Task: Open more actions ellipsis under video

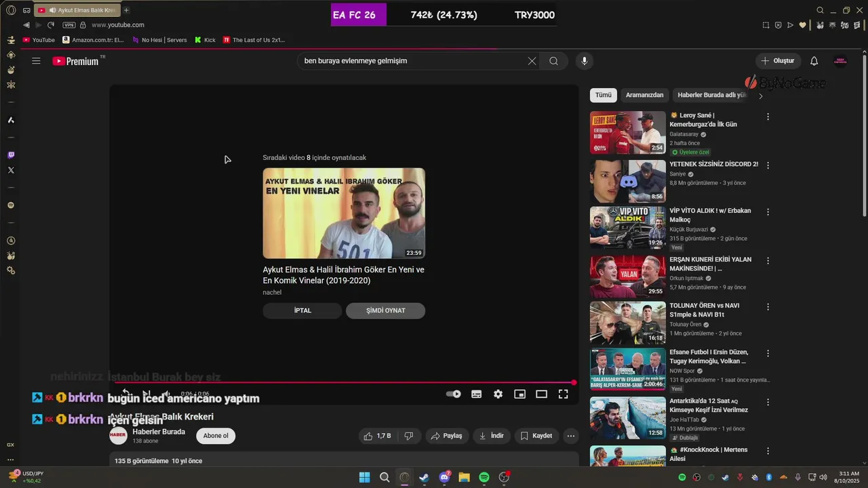Action: point(571,436)
